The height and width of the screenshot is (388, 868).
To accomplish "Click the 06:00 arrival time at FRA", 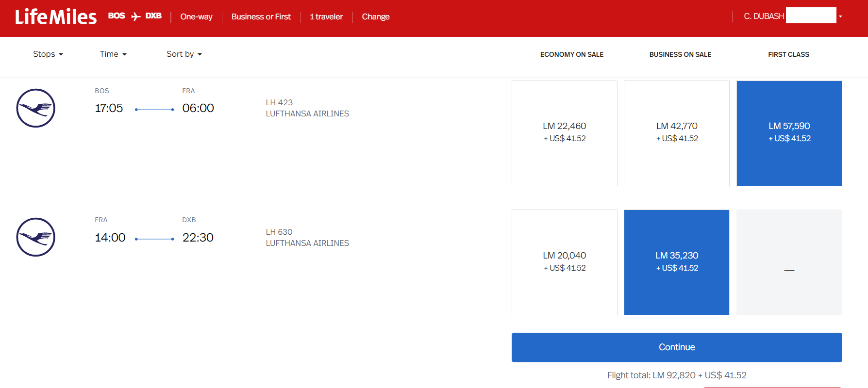I will tap(198, 108).
